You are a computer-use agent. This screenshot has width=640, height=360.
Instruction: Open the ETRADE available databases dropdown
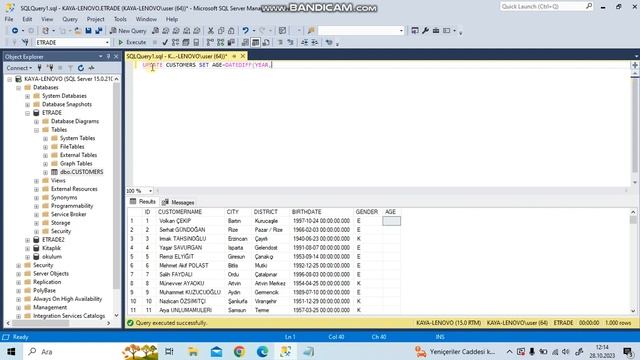point(107,42)
